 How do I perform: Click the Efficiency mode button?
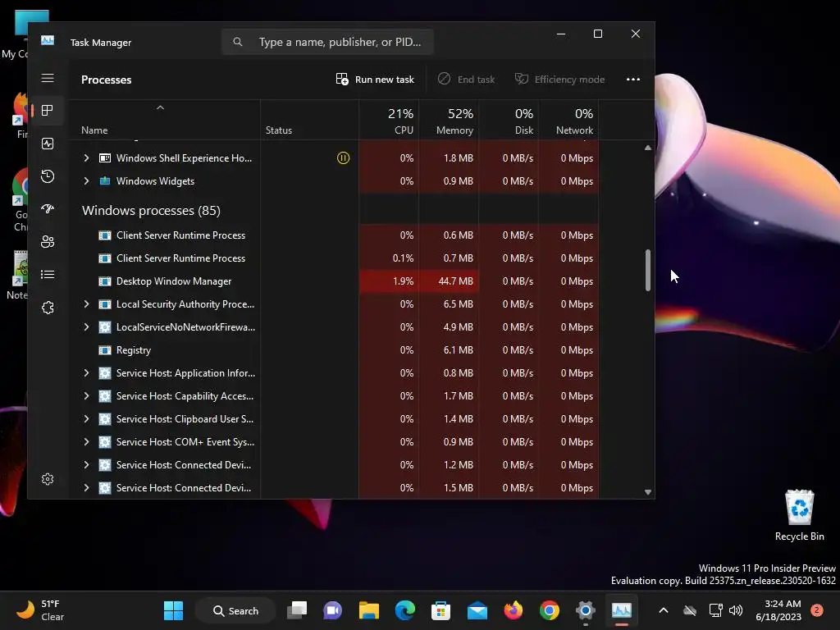tap(559, 80)
